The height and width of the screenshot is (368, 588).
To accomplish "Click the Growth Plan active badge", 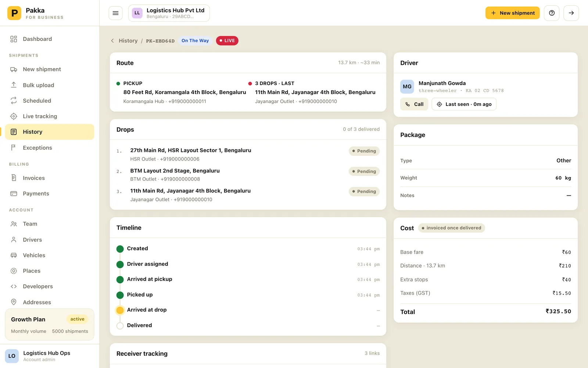I will (x=77, y=319).
